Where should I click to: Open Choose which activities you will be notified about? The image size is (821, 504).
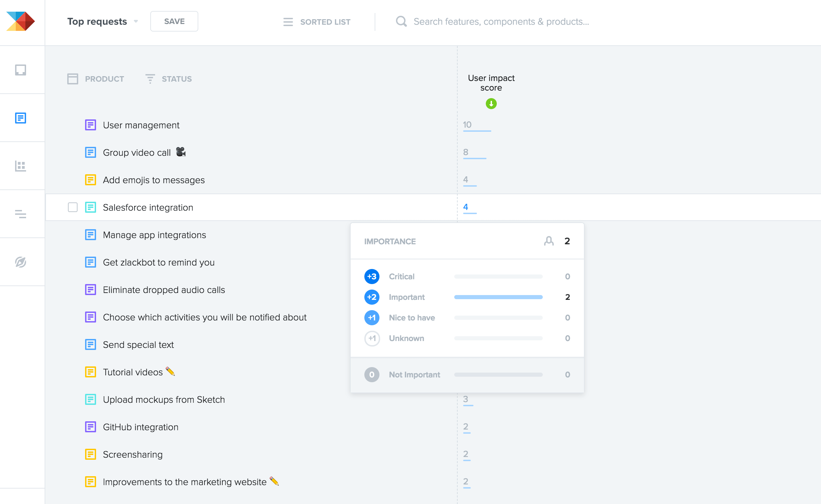pos(205,317)
